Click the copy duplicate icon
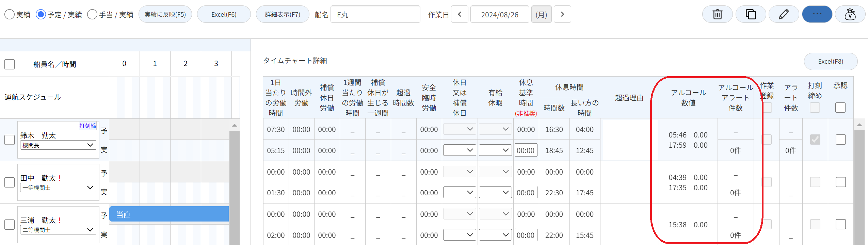The image size is (868, 245). pyautogui.click(x=751, y=14)
